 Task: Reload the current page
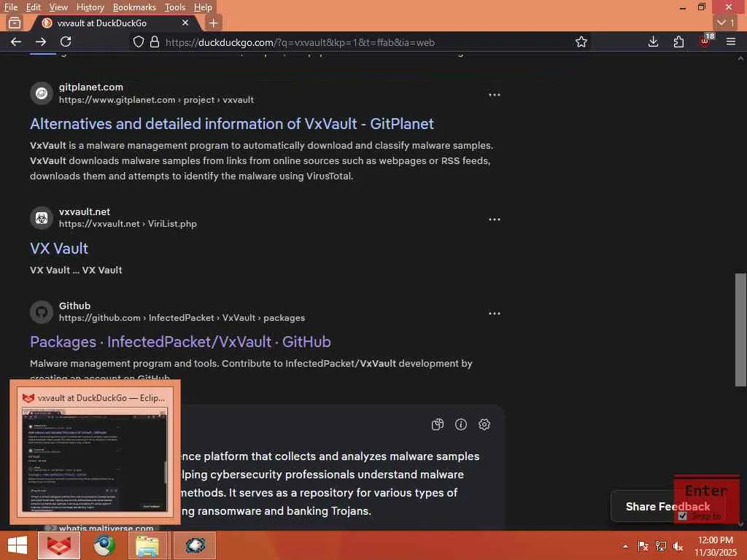66,42
